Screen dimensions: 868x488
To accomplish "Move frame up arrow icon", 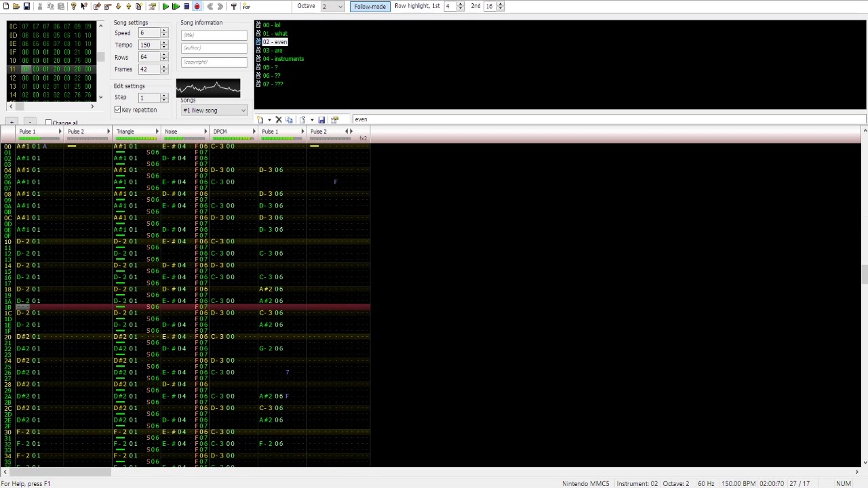I will 128,6.
